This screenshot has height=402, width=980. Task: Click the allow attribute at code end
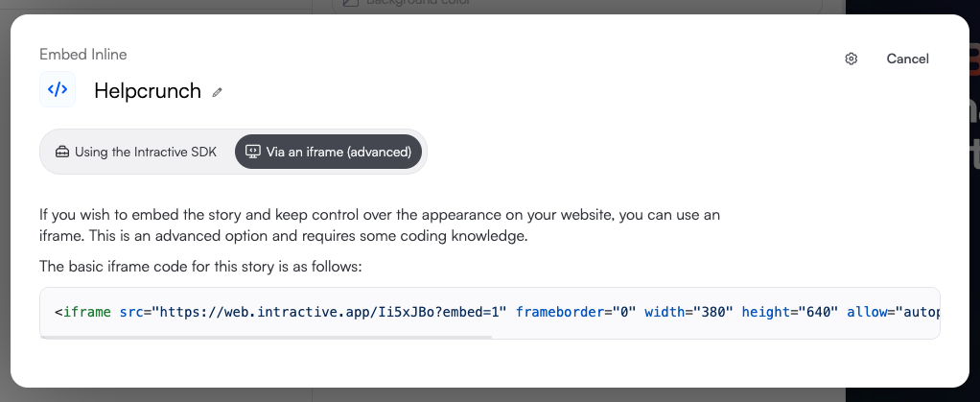click(892, 312)
